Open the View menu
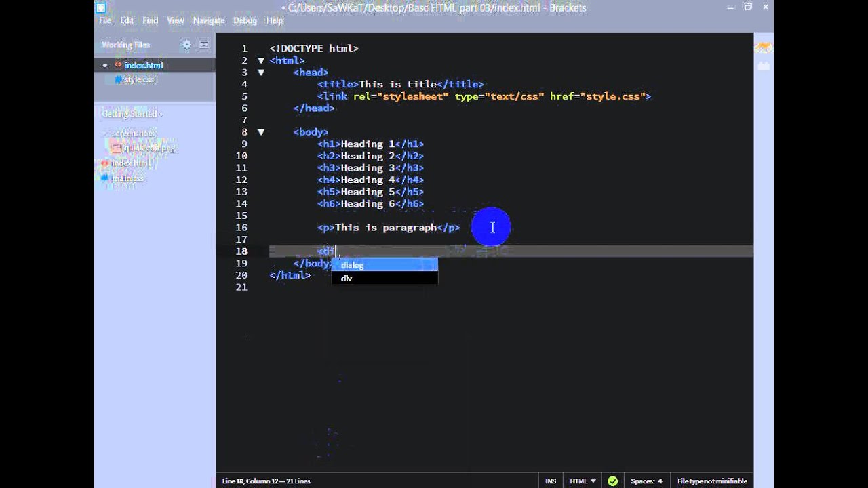Screen dimensions: 868x488 pos(176,21)
